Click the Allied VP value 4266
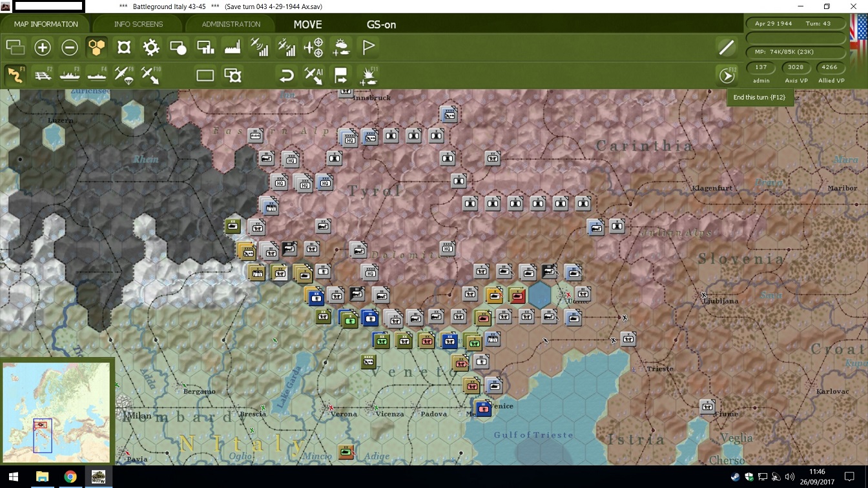868x488 pixels. pos(830,67)
